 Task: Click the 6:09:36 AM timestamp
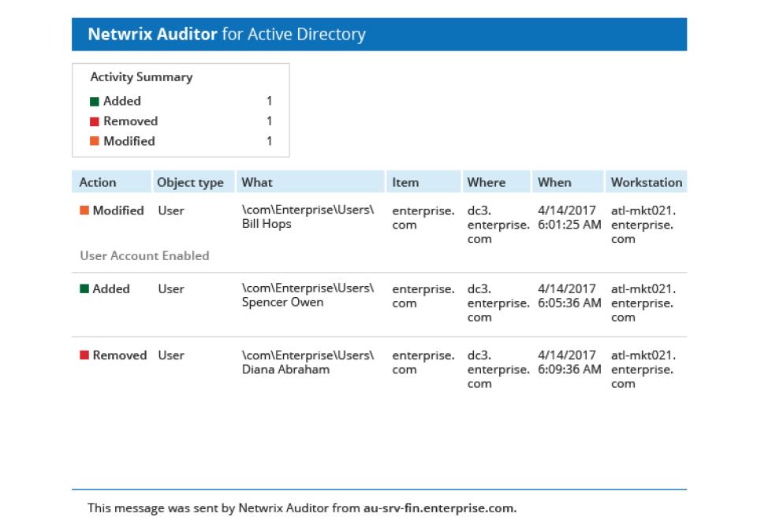(569, 370)
